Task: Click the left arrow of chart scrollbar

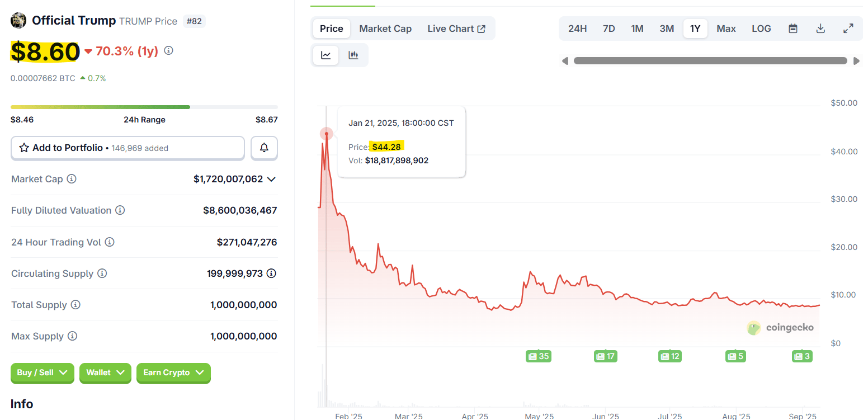Action: click(565, 61)
